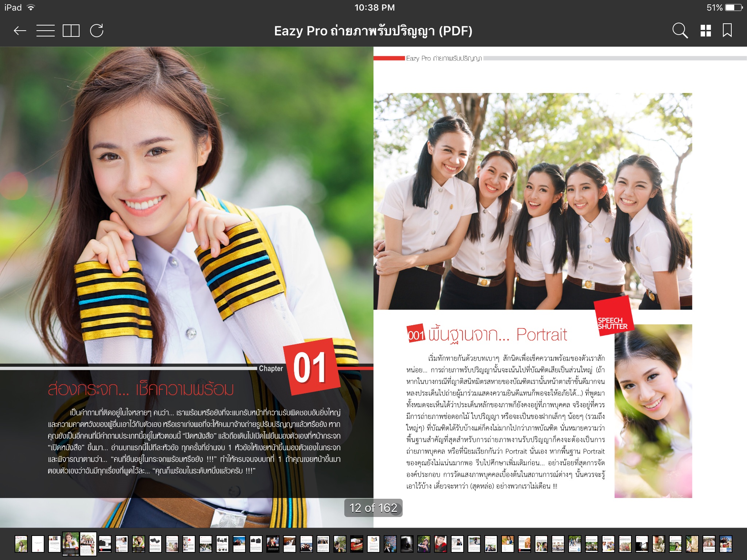747x560 pixels.
Task: Tap the Eazy Pro PDF title
Action: (373, 31)
